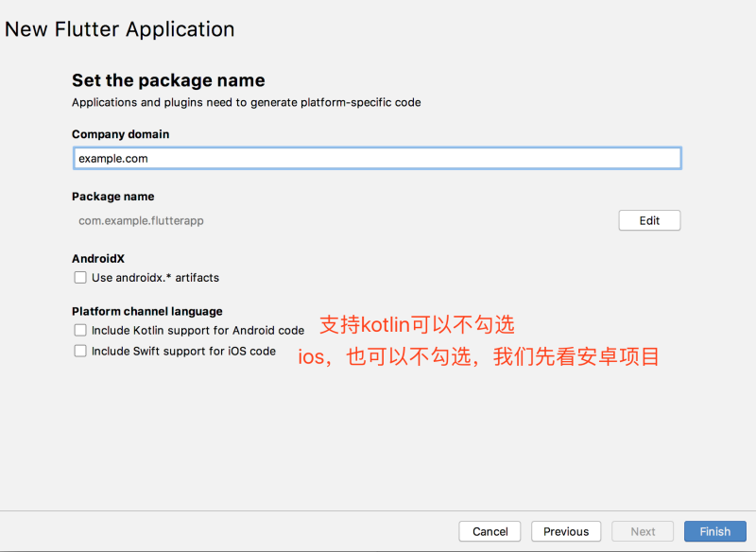
Task: Click the Set the package name heading
Action: tap(168, 80)
